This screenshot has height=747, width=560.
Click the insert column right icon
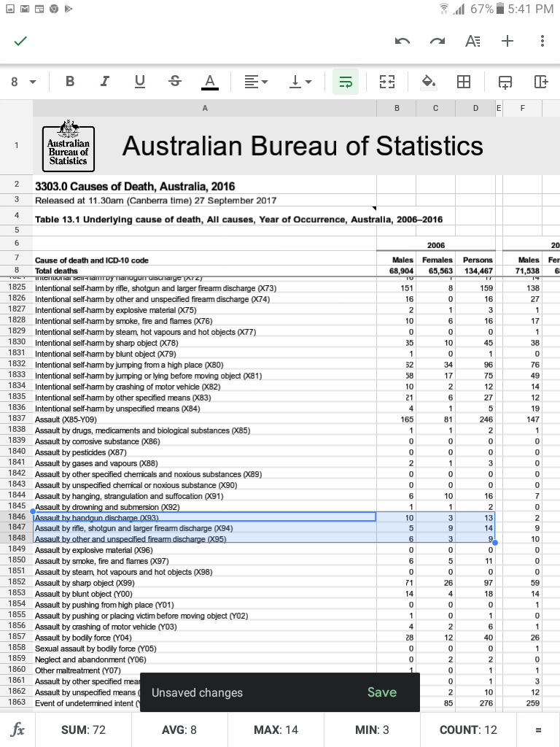tap(541, 82)
